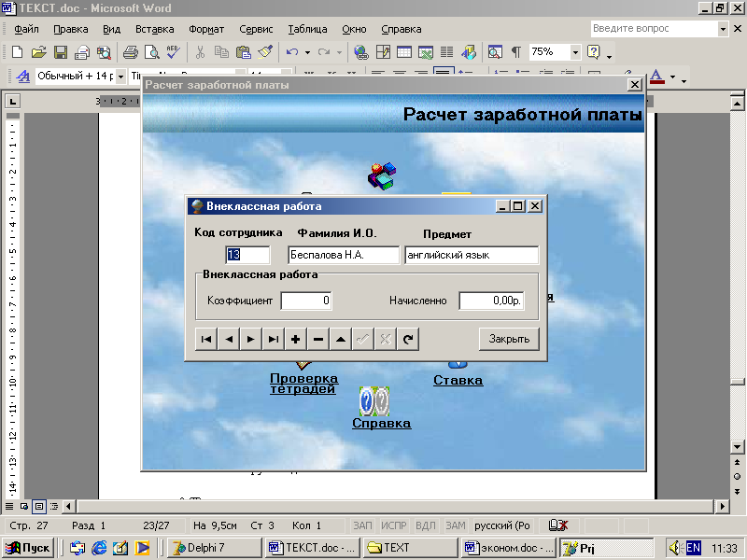Toggle paragraph marks display
Viewport: 747px width, 560px height.
pos(516,52)
